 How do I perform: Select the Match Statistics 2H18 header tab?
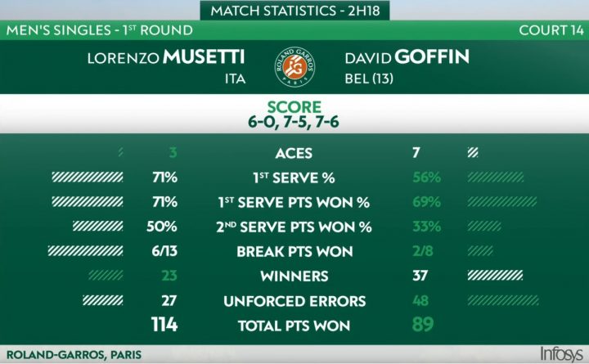click(x=294, y=11)
